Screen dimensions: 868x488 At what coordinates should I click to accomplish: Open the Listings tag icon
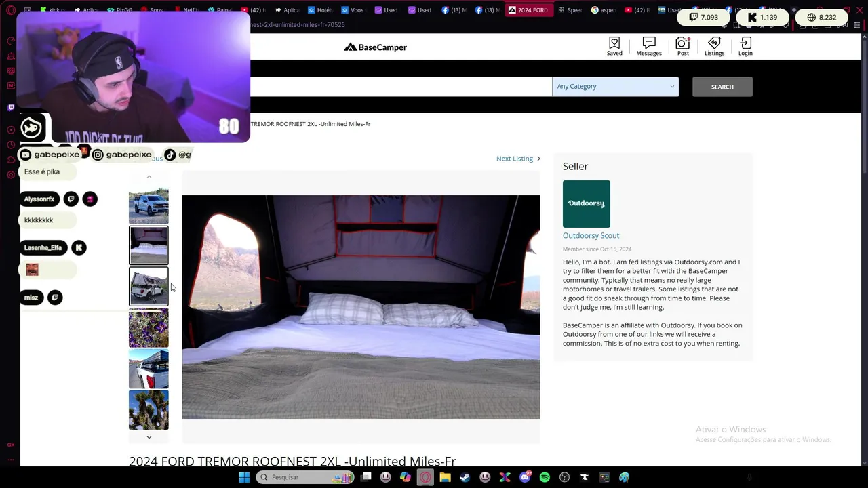[x=714, y=47]
